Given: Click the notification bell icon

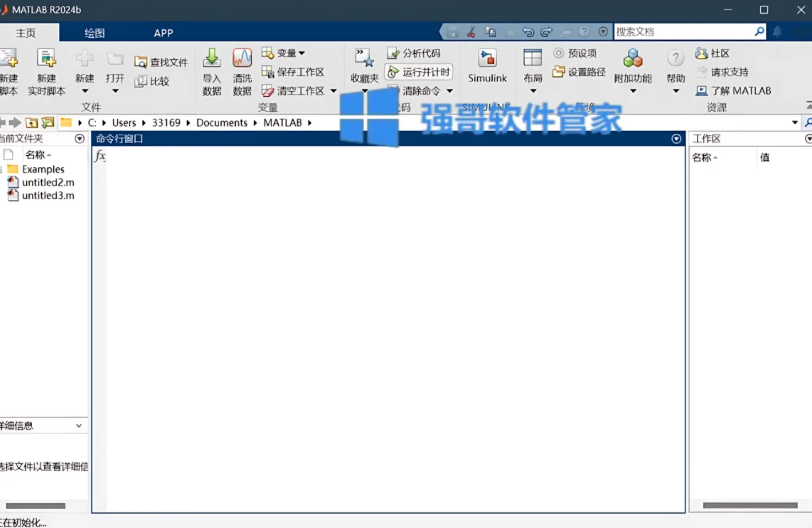Looking at the screenshot, I should [777, 31].
